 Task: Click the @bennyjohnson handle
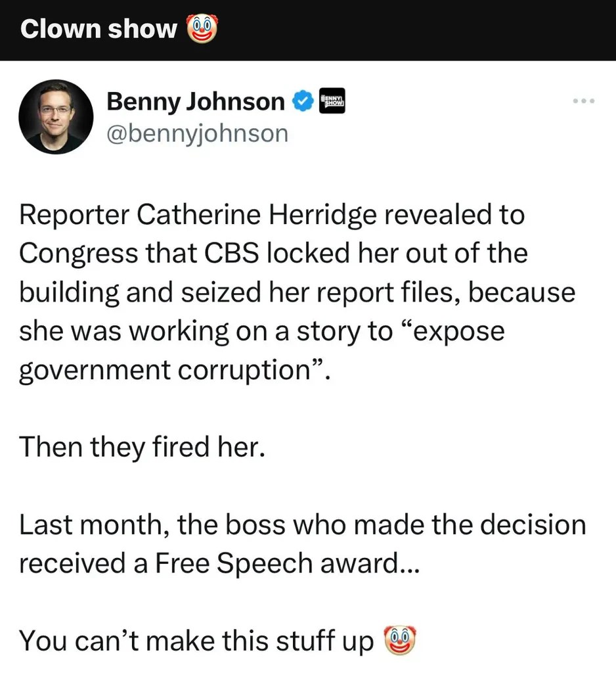[x=197, y=133]
